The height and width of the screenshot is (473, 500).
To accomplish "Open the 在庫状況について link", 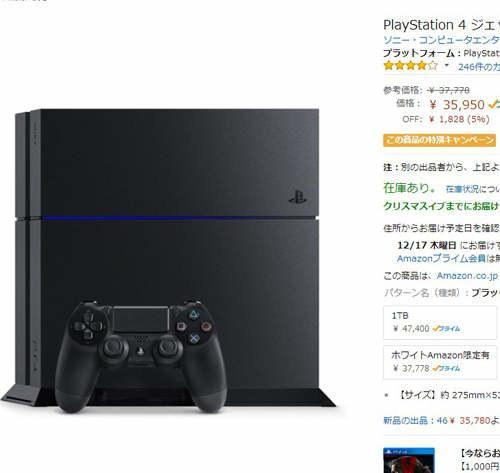I will click(x=473, y=189).
